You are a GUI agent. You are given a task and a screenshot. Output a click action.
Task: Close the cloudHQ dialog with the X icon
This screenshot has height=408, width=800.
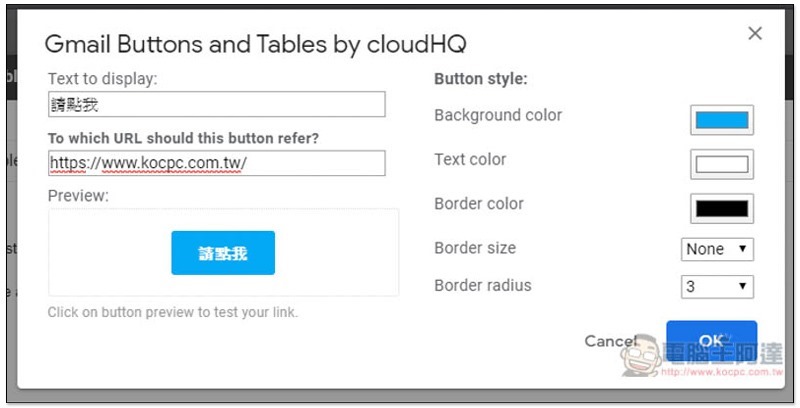click(755, 34)
